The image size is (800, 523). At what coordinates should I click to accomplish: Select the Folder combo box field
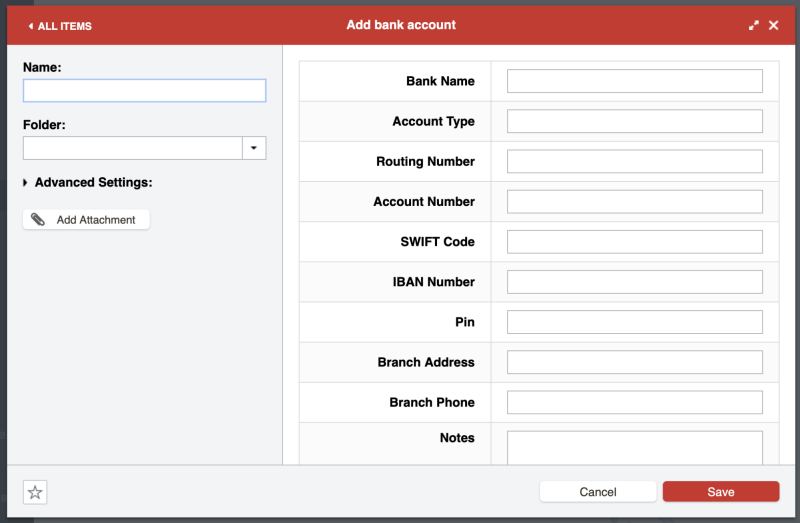tap(132, 148)
